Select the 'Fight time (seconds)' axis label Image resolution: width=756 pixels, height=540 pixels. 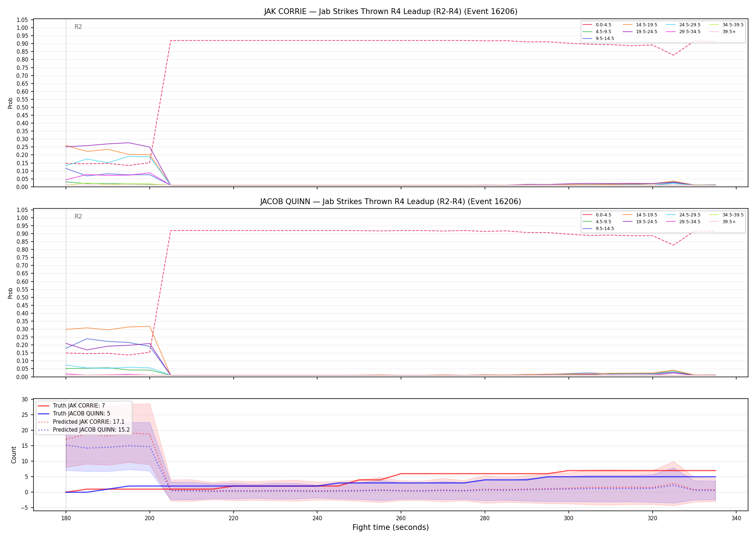pyautogui.click(x=391, y=527)
